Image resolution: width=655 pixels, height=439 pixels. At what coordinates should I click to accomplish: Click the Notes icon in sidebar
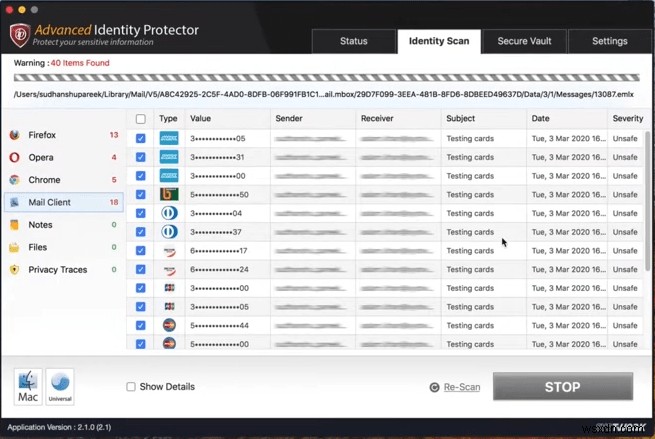point(15,225)
